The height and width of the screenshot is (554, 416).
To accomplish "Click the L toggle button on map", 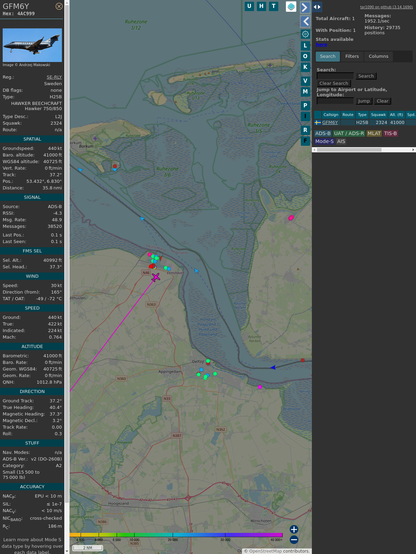I will click(x=305, y=46).
